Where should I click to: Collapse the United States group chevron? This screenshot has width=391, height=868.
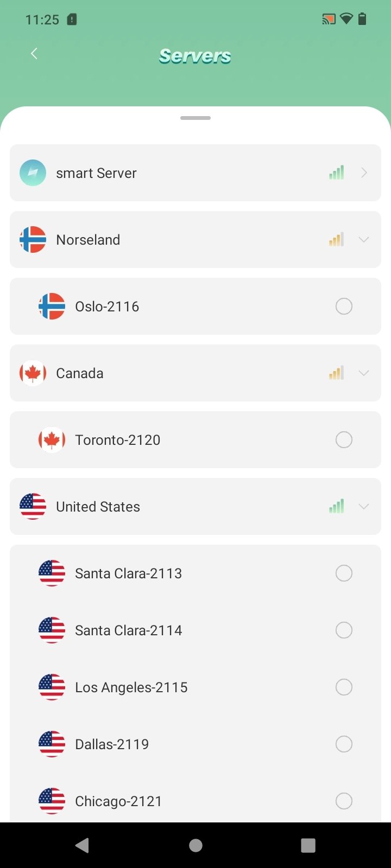364,507
